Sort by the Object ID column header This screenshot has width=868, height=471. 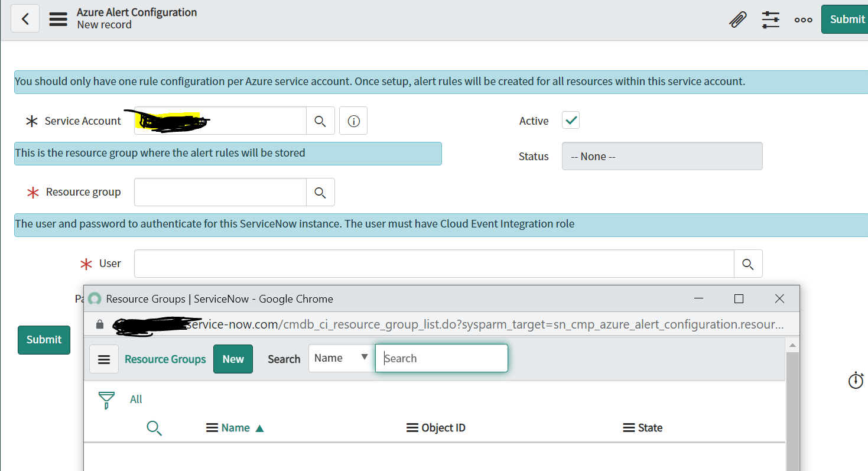[444, 428]
